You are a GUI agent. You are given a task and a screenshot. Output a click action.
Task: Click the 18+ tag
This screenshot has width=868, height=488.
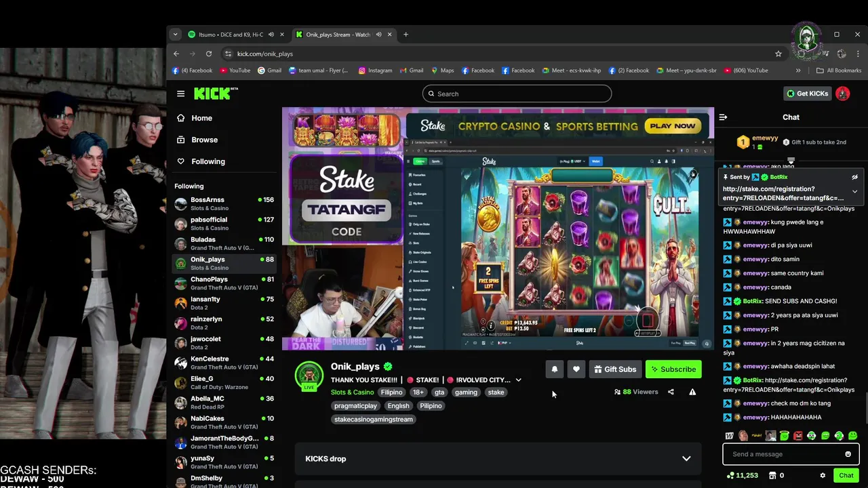tap(418, 392)
